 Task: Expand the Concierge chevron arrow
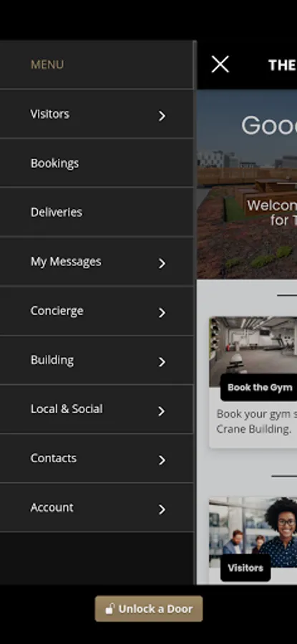point(162,313)
